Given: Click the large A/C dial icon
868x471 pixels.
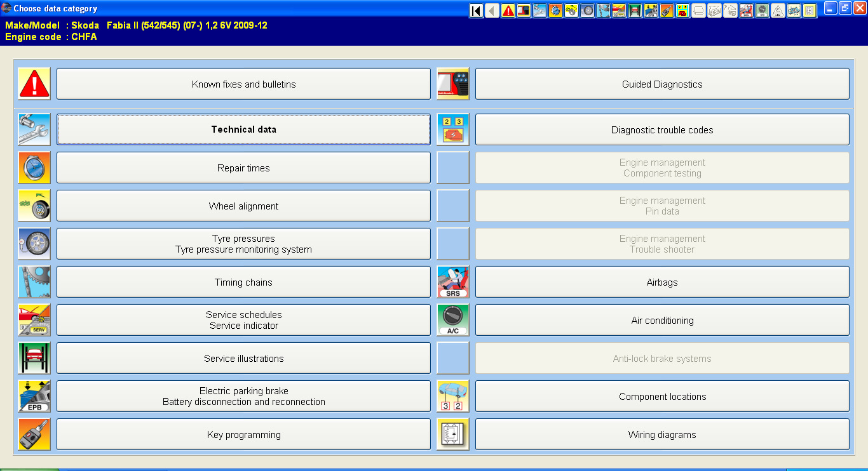Looking at the screenshot, I should [453, 320].
